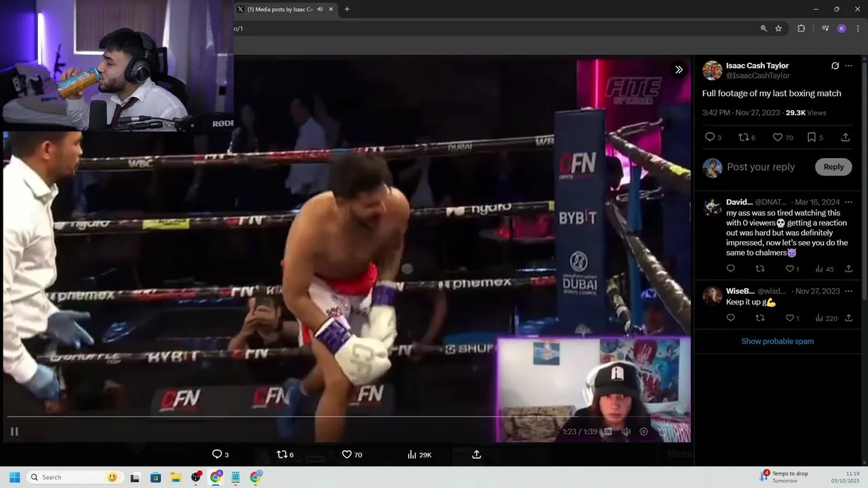Open WiseB's comment user name

point(741,291)
